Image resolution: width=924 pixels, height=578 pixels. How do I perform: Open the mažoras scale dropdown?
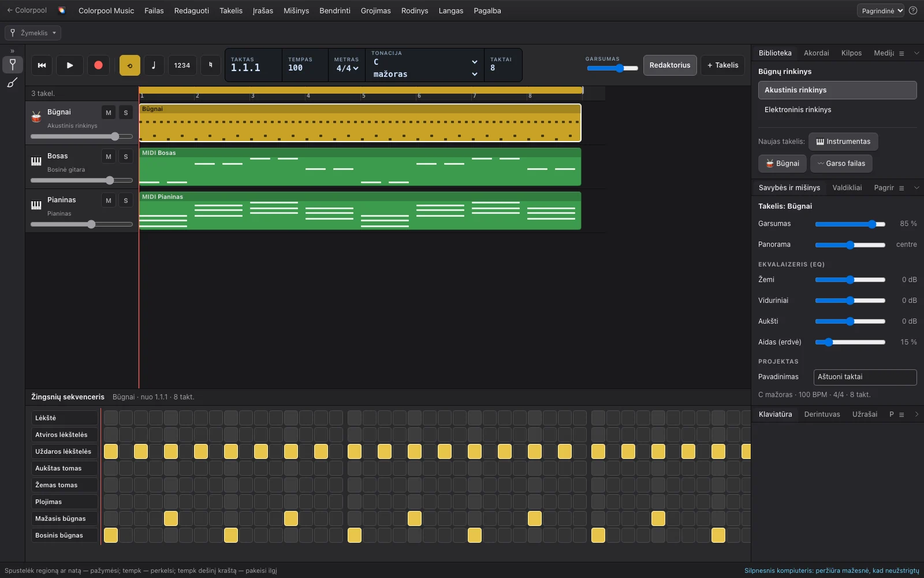(x=425, y=74)
